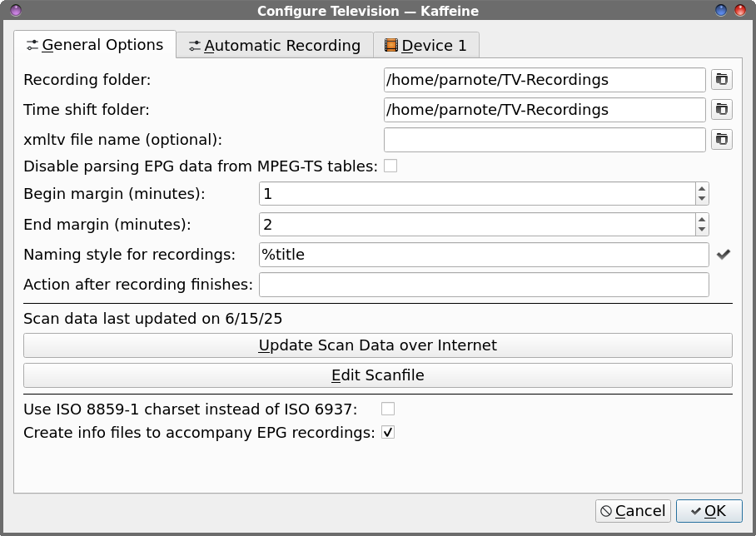The width and height of the screenshot is (756, 536).
Task: Click the 'Begin margin (minutes):' label
Action: coord(114,194)
